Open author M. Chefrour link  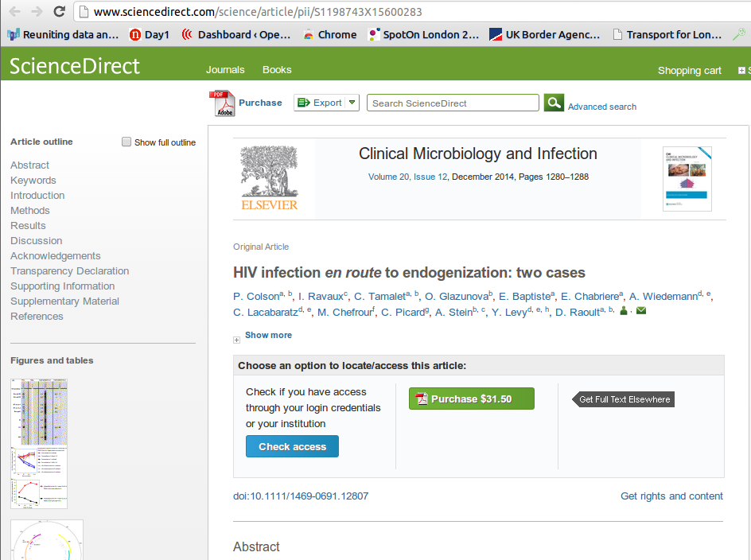coord(344,313)
